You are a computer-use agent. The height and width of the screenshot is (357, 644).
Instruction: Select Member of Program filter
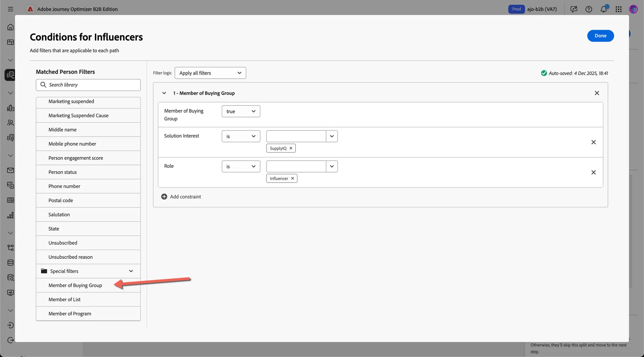point(88,314)
